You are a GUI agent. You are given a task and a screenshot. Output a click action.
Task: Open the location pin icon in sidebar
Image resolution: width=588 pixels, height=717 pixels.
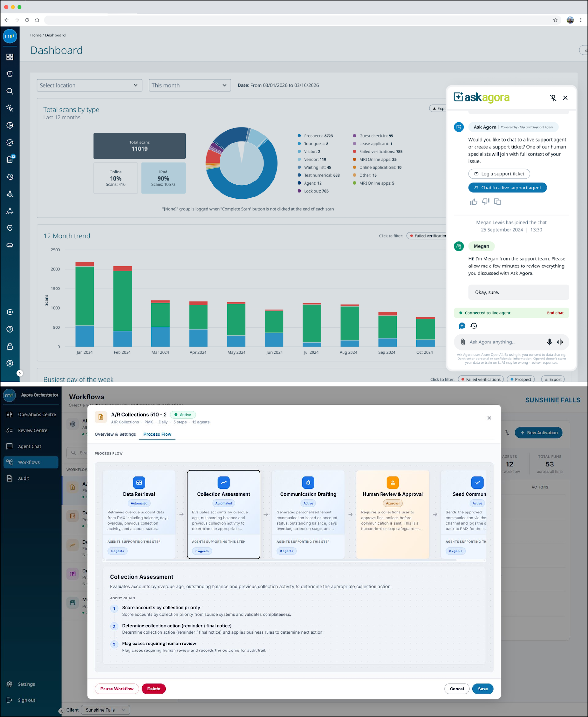tap(10, 228)
